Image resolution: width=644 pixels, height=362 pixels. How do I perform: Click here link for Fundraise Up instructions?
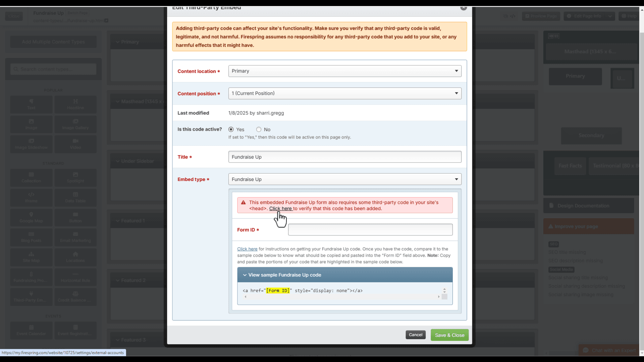[247, 249]
